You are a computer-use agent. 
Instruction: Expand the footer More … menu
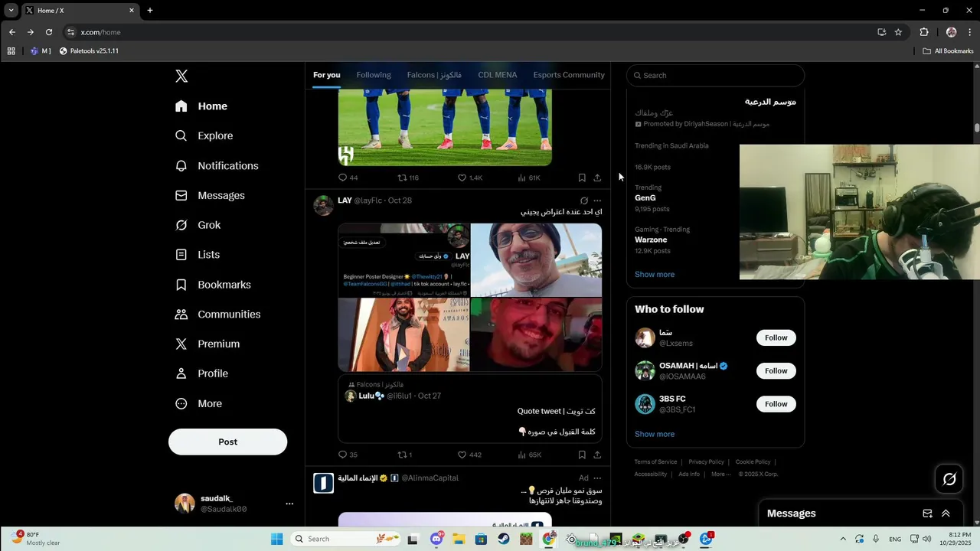(720, 474)
